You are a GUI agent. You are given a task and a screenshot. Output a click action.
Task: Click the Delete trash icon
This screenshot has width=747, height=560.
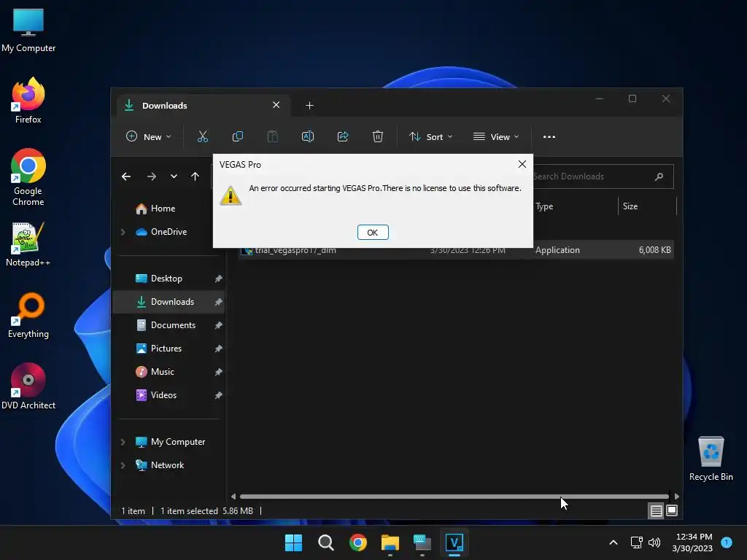[377, 136]
